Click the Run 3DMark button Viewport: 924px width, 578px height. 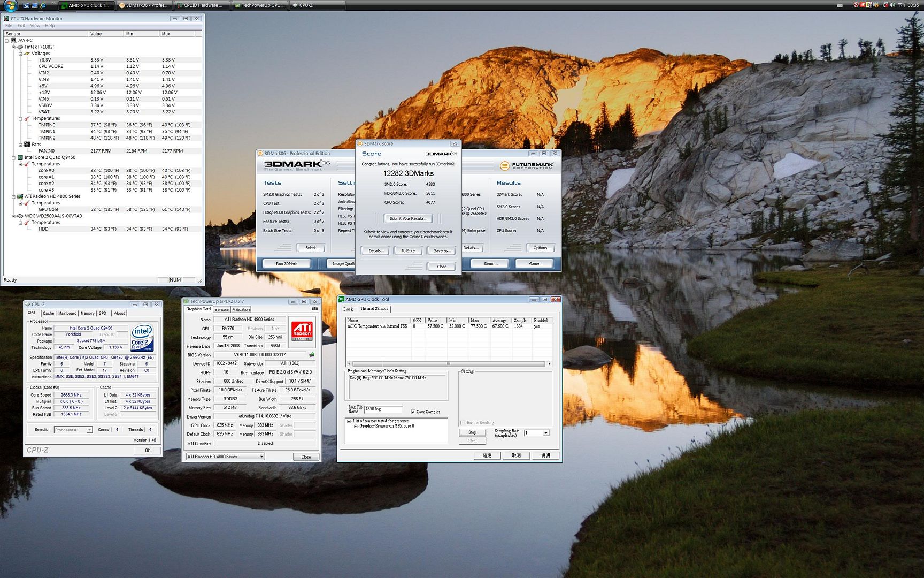pos(287,263)
